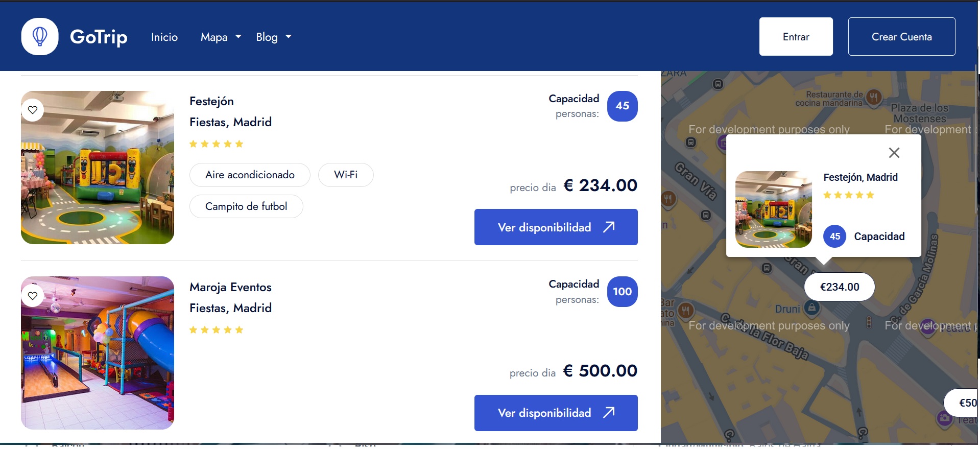Open the Festejón venue photo
The image size is (980, 449).
point(98,168)
